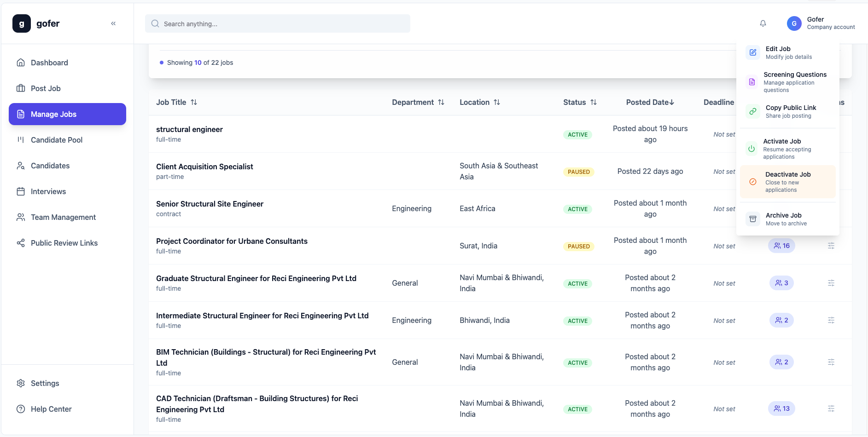Open the Help Center page
Screen dimensions: 868x437
(x=51, y=409)
